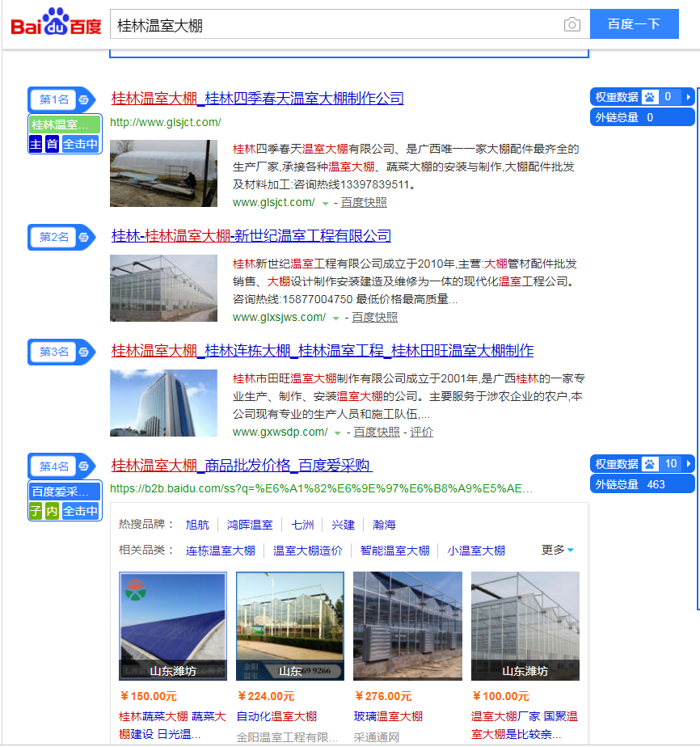Open product link 桂林蔬菜大棚 蔬菜大棚建设
Viewport: 700px width, 747px height.
coord(172,725)
